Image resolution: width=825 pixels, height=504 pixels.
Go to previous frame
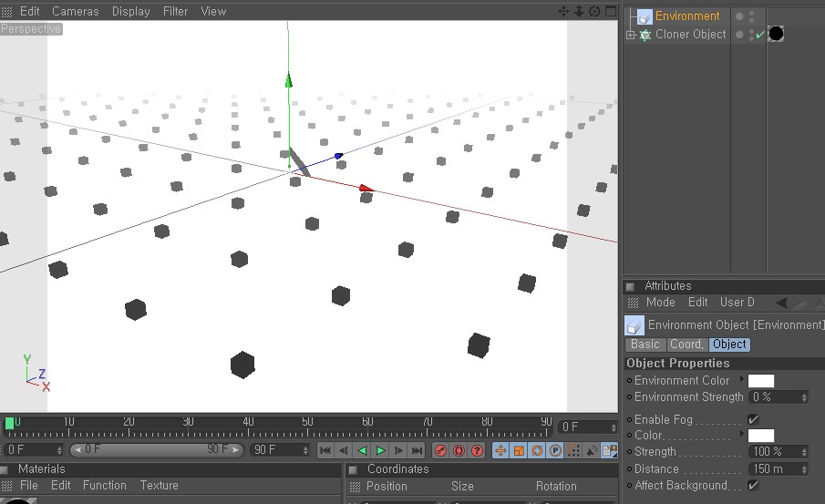344,450
